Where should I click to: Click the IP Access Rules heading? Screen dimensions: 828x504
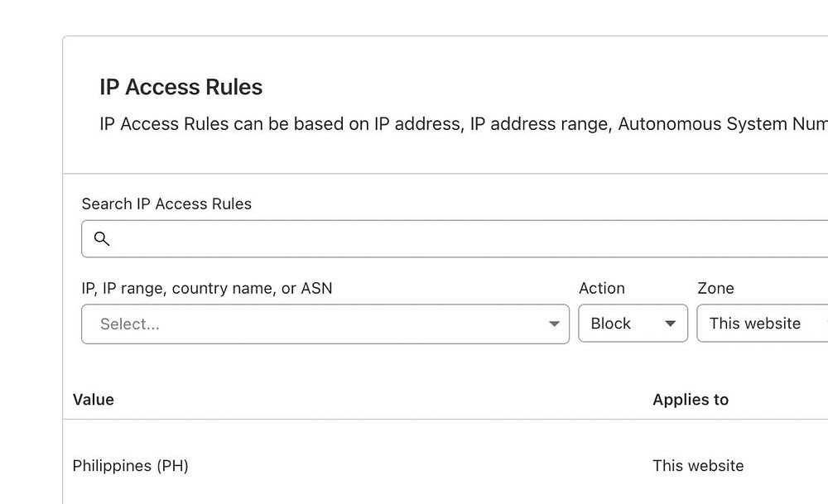pos(181,87)
